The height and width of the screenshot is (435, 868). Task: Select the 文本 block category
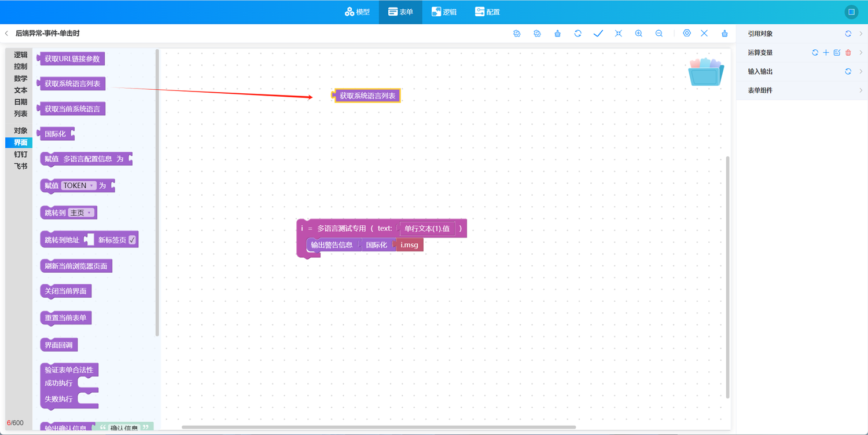(x=20, y=90)
